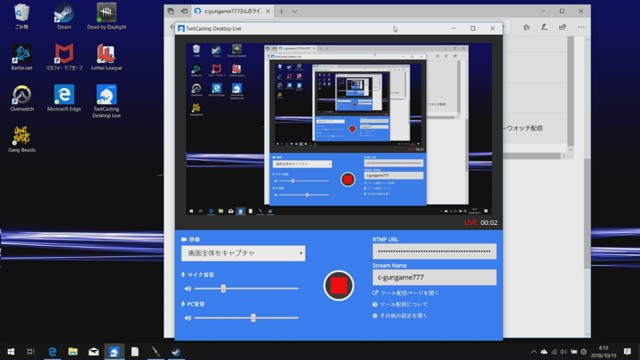The image size is (640, 360).
Task: Open the Steam desktop shortcut
Action: click(x=64, y=17)
